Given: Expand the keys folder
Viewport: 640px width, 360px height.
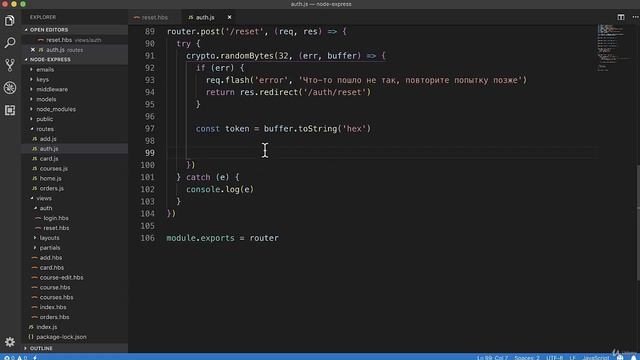Looking at the screenshot, I should click(x=42, y=80).
